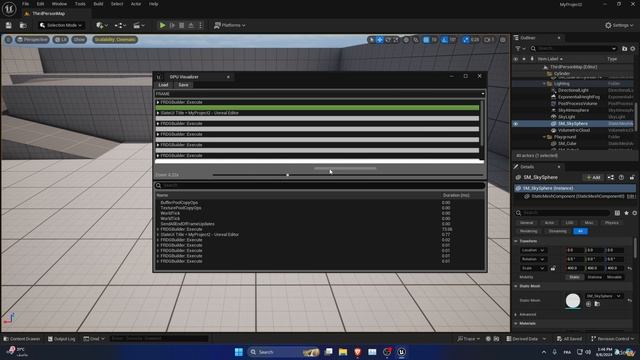This screenshot has width=640, height=360.
Task: Open the Tools menu
Action: (80, 4)
